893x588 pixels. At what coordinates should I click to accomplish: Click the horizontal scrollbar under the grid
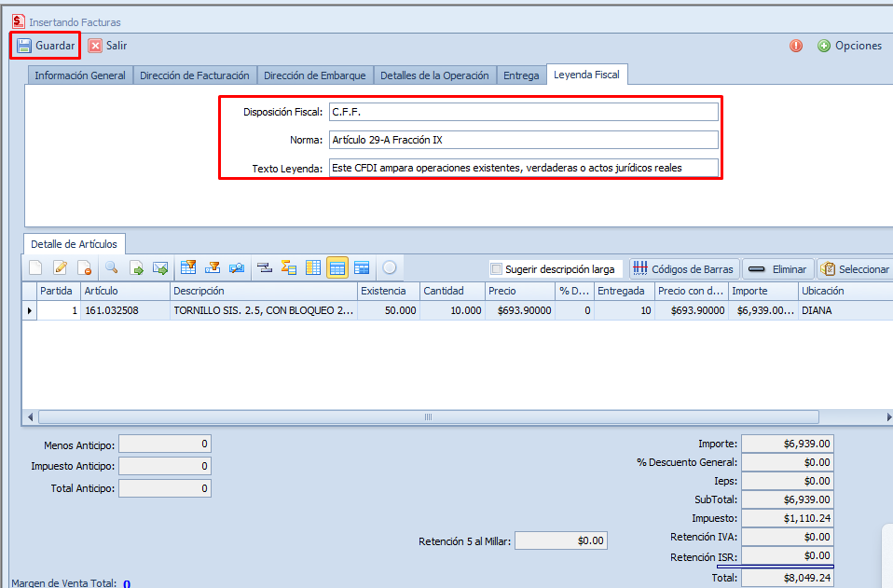(x=428, y=417)
